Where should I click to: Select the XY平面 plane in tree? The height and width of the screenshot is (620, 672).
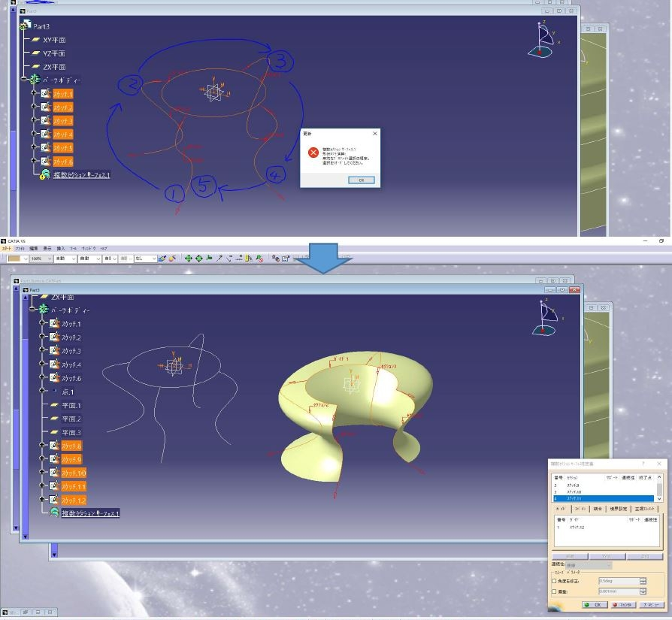click(54, 40)
